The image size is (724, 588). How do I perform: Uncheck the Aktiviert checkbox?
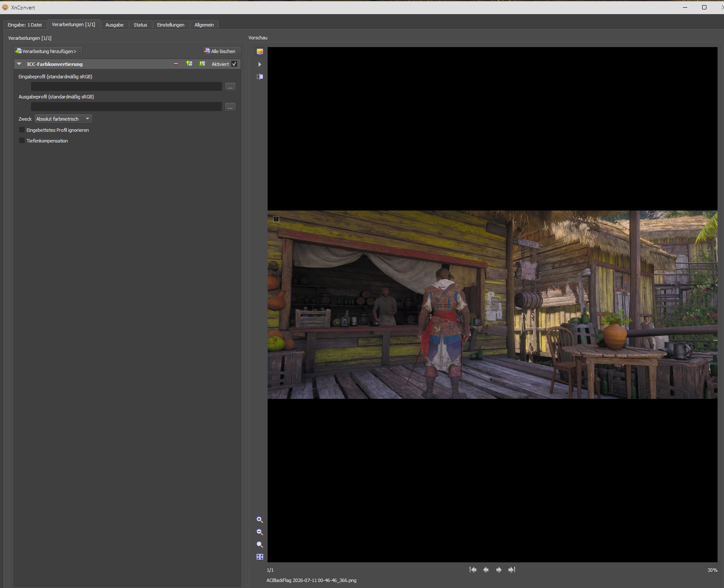click(x=234, y=64)
